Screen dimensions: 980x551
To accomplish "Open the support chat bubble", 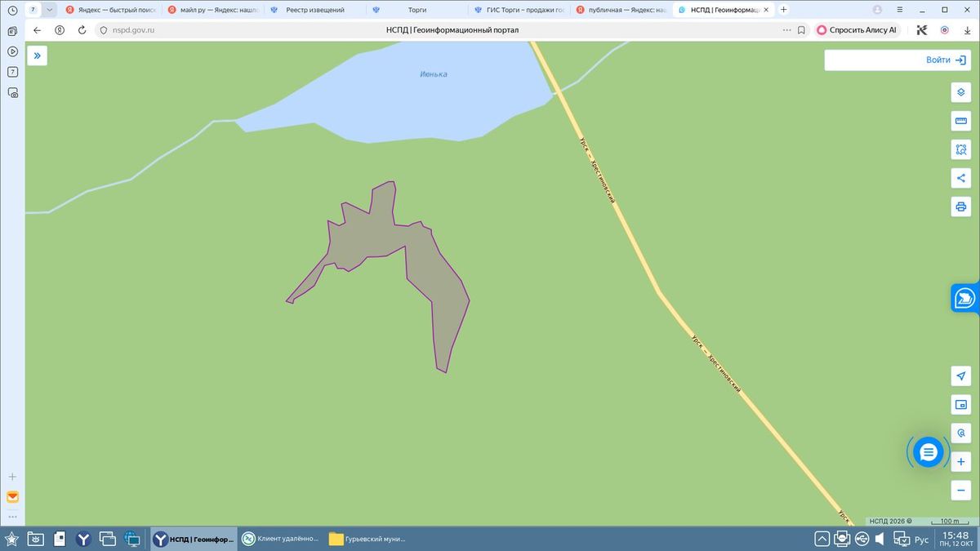I will point(928,451).
